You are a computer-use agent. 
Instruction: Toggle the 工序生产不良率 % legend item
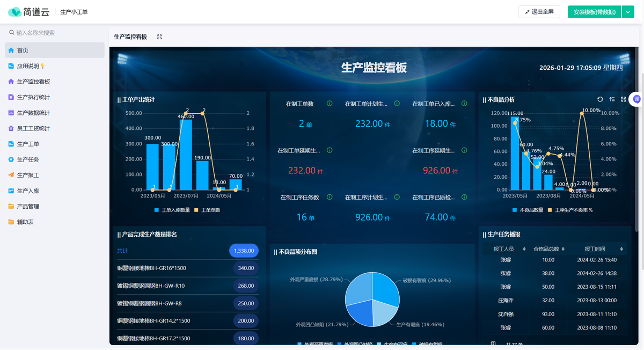[x=570, y=210]
